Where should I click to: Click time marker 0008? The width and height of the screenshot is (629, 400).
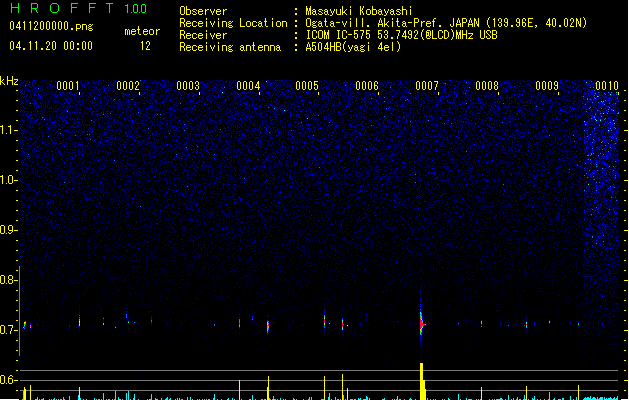tap(487, 86)
